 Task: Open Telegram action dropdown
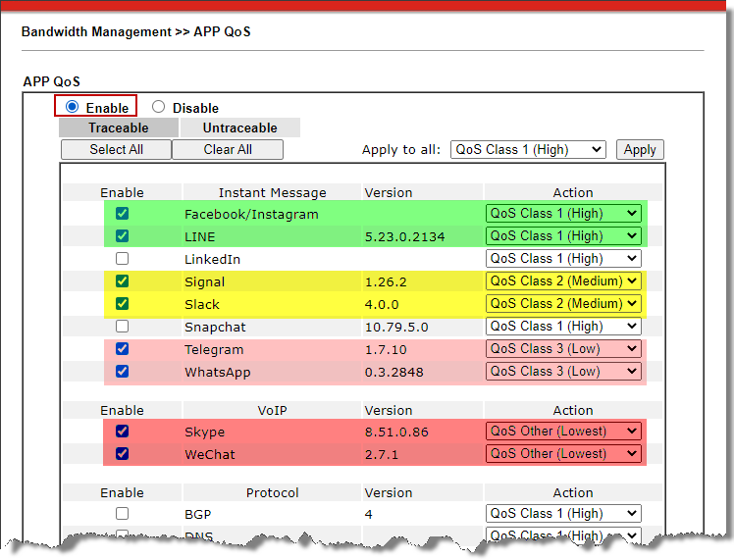pos(563,348)
